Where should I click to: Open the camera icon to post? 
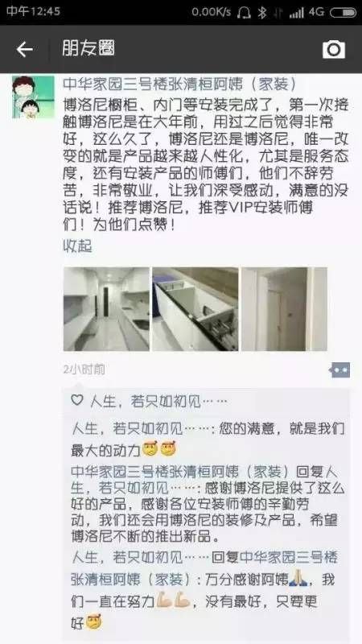[333, 49]
